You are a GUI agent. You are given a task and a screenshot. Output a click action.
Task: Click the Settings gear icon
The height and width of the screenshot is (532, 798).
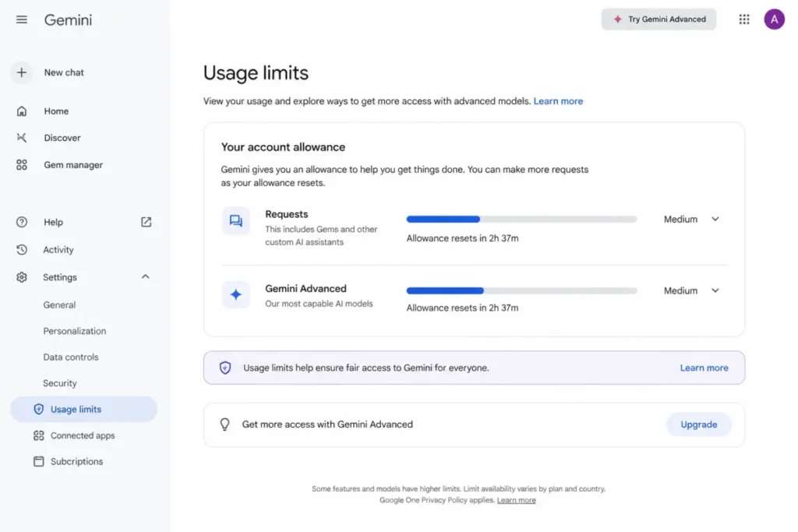(x=21, y=277)
